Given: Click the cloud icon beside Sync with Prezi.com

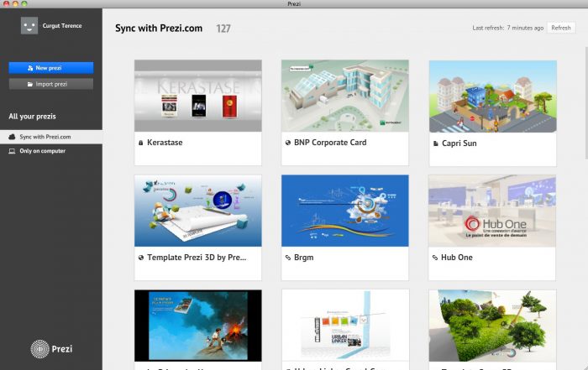Looking at the screenshot, I should coord(12,137).
